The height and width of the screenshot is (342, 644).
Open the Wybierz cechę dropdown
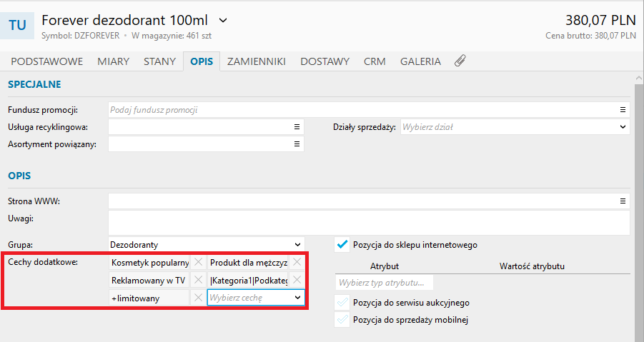click(x=256, y=298)
